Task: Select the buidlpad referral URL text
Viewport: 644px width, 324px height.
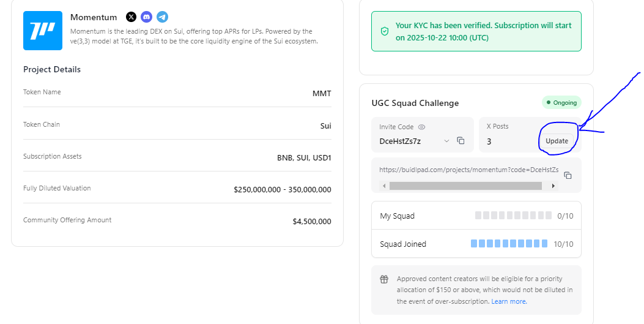Action: pos(468,170)
